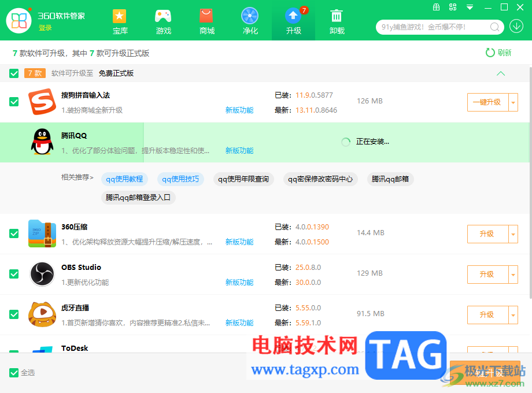Image resolution: width=532 pixels, height=393 pixels.
Task: Click the 腾讯QQ installing progress bar
Action: (x=265, y=142)
